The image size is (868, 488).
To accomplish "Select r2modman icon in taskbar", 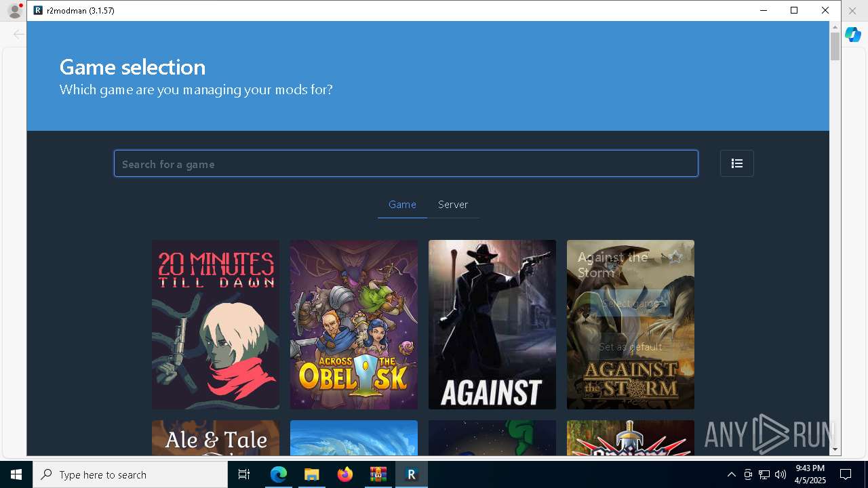I will click(411, 474).
